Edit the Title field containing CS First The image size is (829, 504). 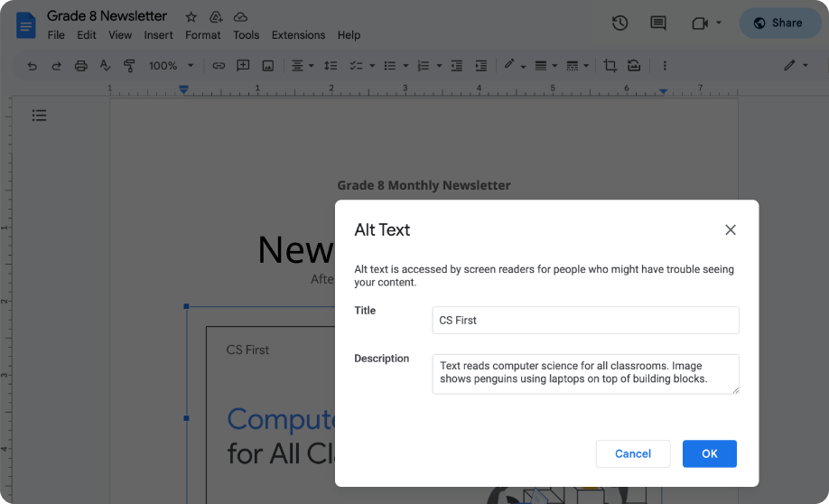coord(585,320)
